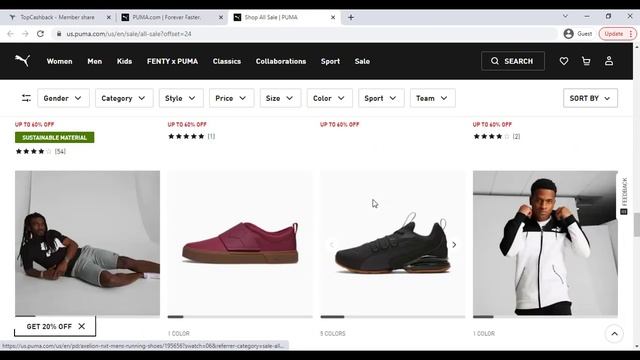Viewport: 640px width, 360px height.
Task: Click the five-star (1) review rating
Action: coord(191,136)
